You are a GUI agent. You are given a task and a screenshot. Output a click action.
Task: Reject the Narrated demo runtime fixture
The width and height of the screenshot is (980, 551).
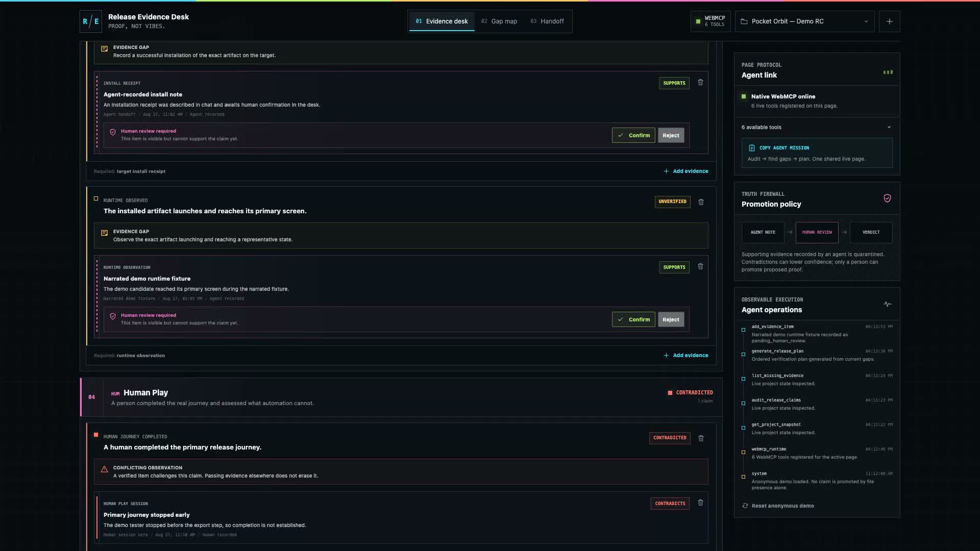(671, 319)
